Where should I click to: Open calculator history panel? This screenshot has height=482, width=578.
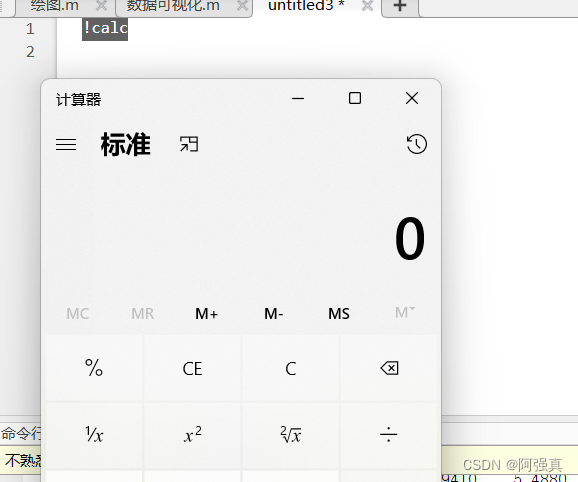(417, 144)
